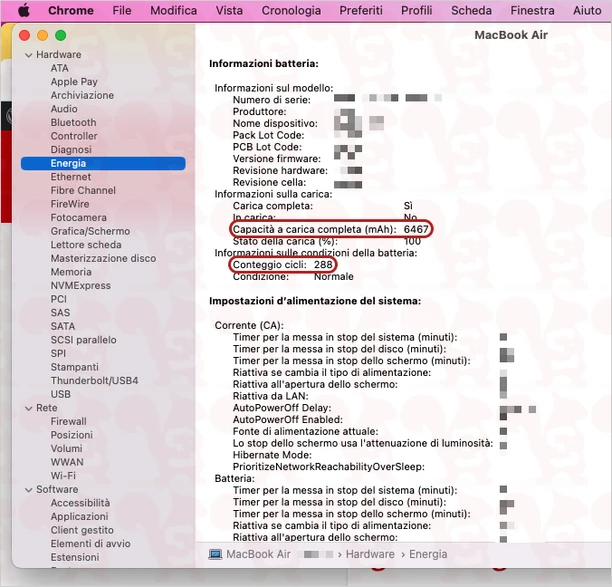Open the Scheda menu

coord(471,11)
